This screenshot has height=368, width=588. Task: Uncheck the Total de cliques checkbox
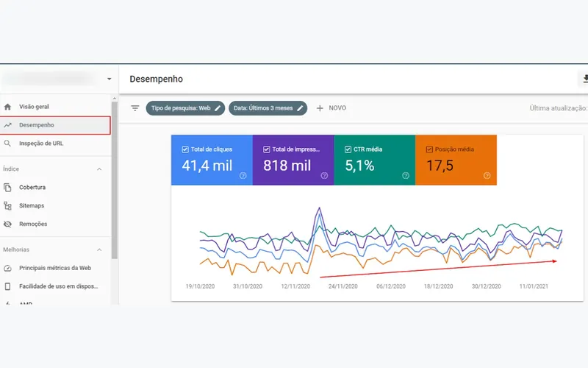click(x=185, y=149)
